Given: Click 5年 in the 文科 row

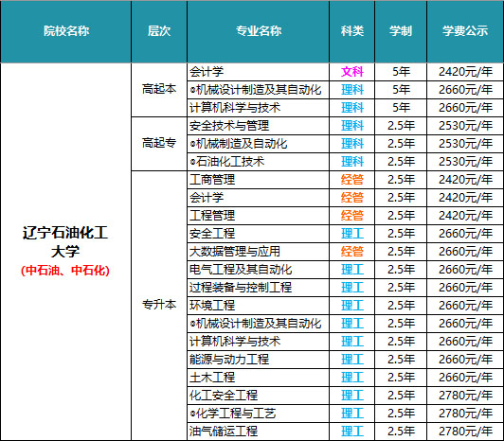Looking at the screenshot, I should pos(401,72).
